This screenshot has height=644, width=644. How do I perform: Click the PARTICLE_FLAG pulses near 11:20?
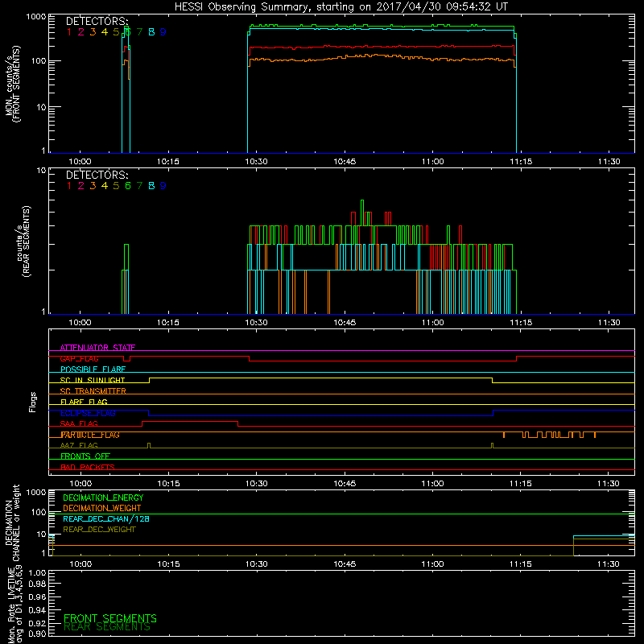[549, 435]
